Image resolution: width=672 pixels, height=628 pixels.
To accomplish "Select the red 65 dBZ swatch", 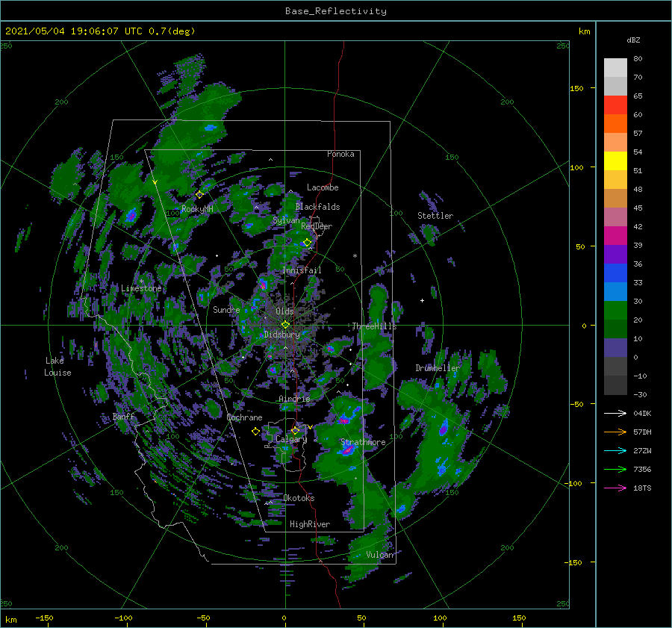I will click(x=615, y=105).
